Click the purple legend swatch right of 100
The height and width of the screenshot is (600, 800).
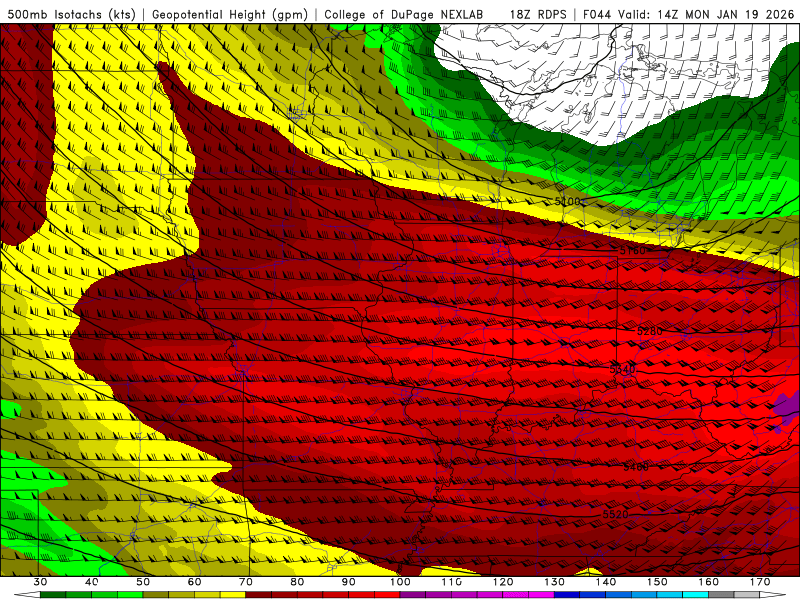pyautogui.click(x=413, y=595)
